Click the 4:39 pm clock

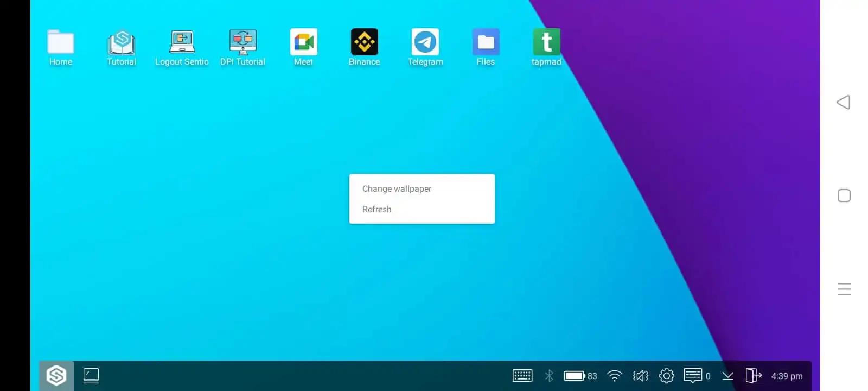[x=787, y=376]
